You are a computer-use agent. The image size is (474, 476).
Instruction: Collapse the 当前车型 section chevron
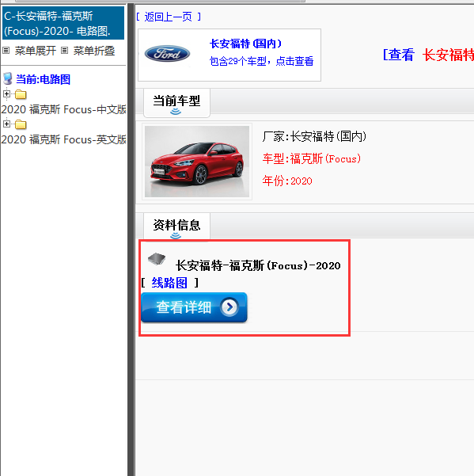pyautogui.click(x=176, y=112)
